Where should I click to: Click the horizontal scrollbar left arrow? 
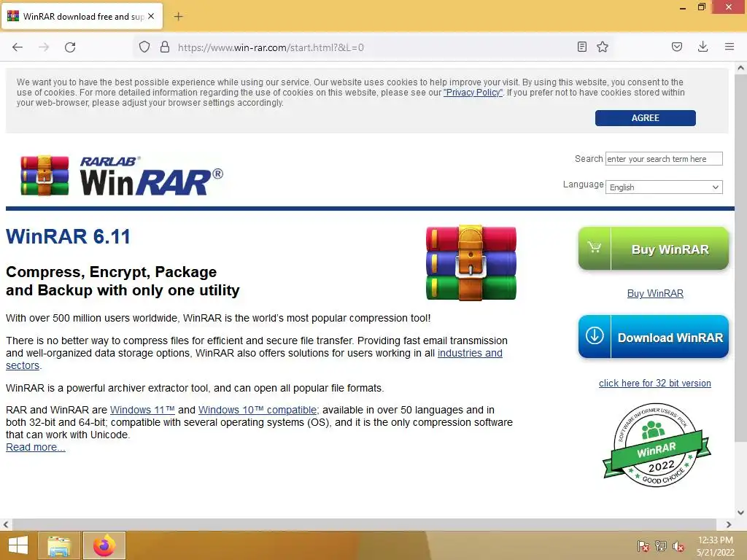pyautogui.click(x=5, y=525)
